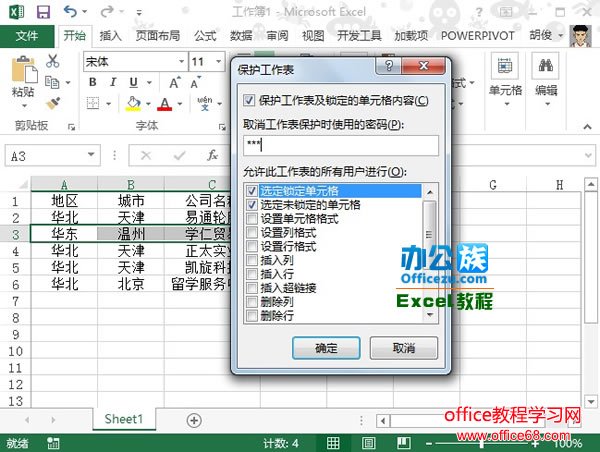Click the Undo arrow icon
The image size is (600, 452).
(x=70, y=12)
